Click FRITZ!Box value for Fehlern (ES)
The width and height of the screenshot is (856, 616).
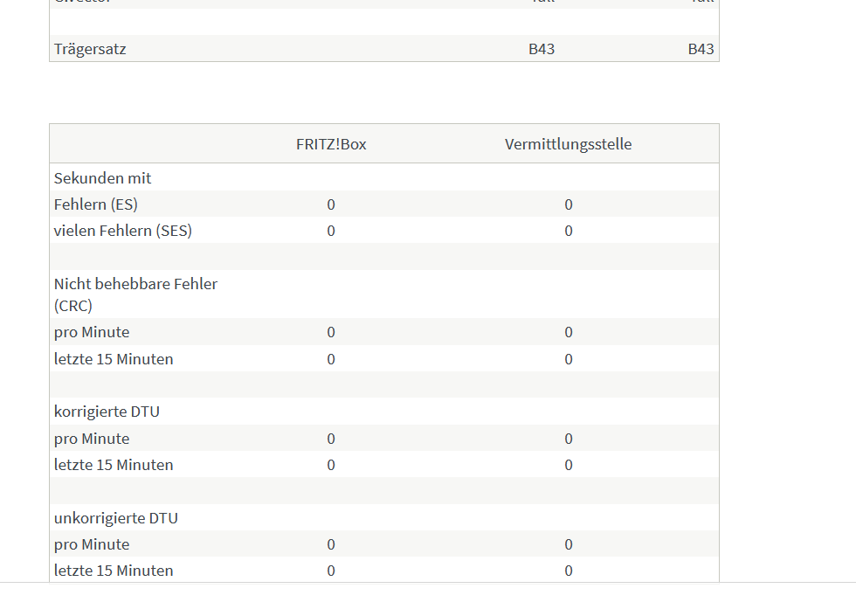(x=331, y=204)
